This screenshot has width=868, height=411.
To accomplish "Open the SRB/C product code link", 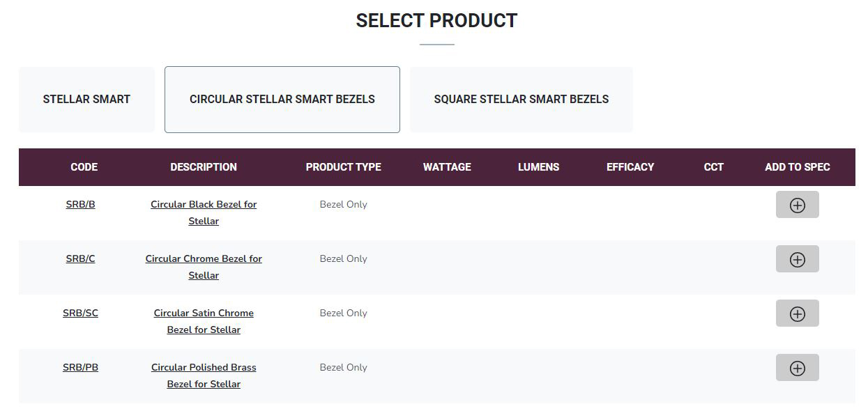I will (81, 258).
